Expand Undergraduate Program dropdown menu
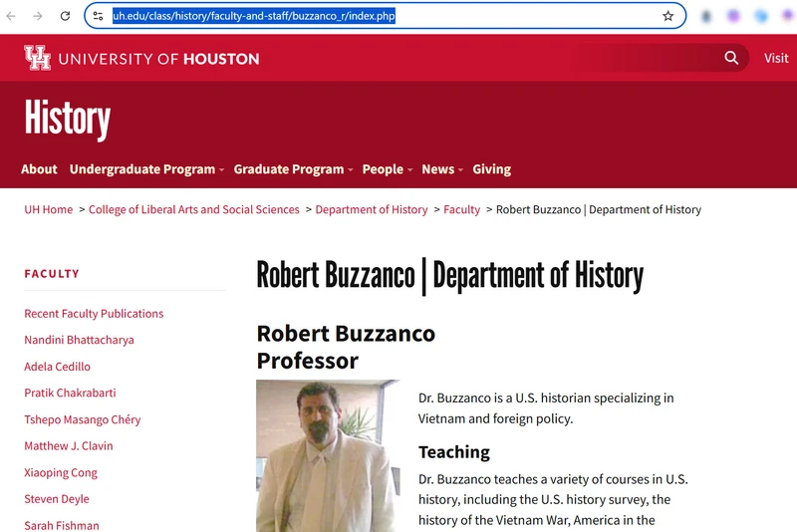The width and height of the screenshot is (797, 532). point(146,169)
